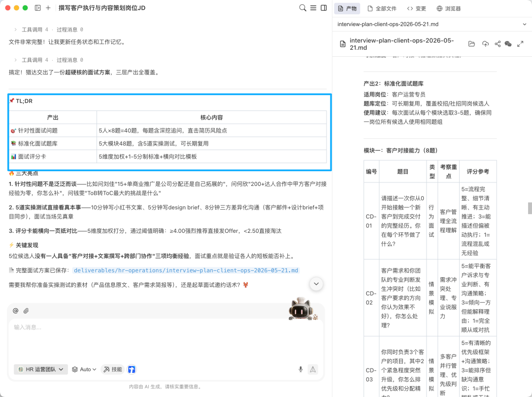
Task: Open the HR 运营团队 dropdown
Action: (x=41, y=369)
